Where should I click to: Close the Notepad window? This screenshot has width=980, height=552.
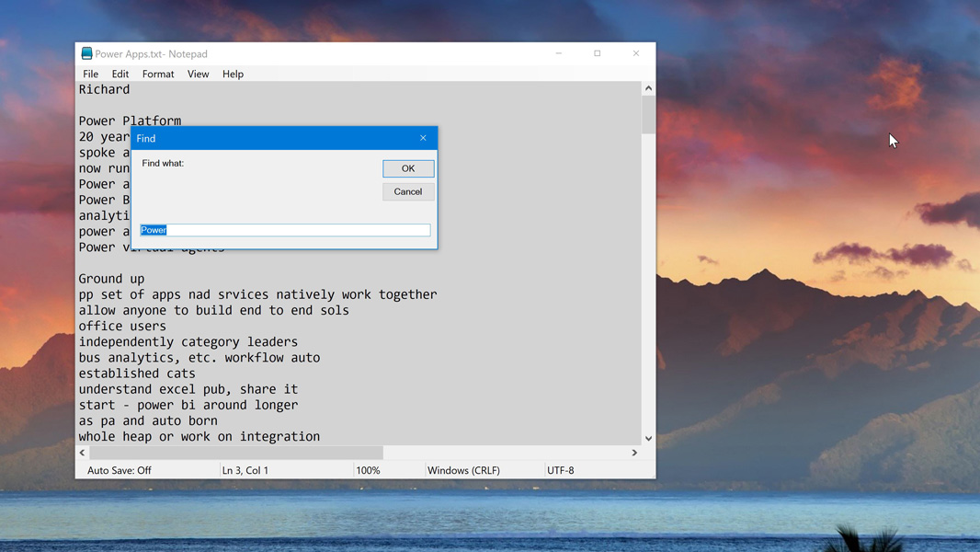tap(635, 53)
